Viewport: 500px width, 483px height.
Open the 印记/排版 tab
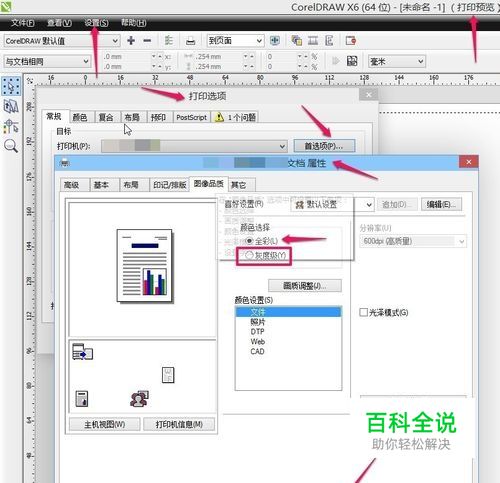click(169, 185)
